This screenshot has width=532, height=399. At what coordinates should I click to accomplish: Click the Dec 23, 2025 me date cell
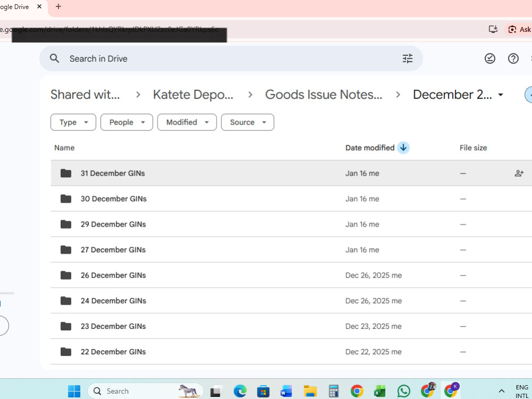(x=373, y=326)
